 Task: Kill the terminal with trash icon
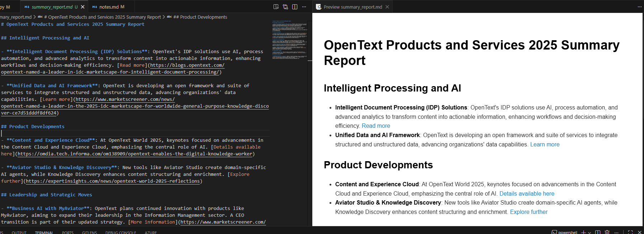click(607, 232)
